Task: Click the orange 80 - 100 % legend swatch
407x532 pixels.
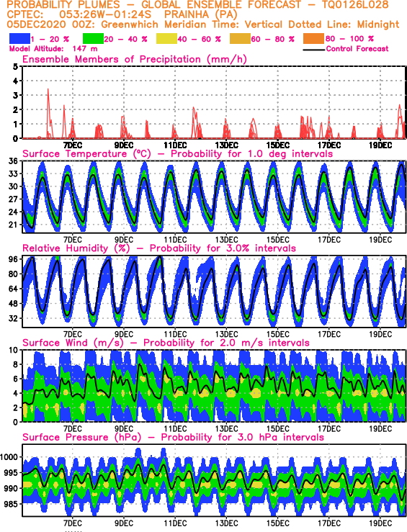Action: click(313, 39)
